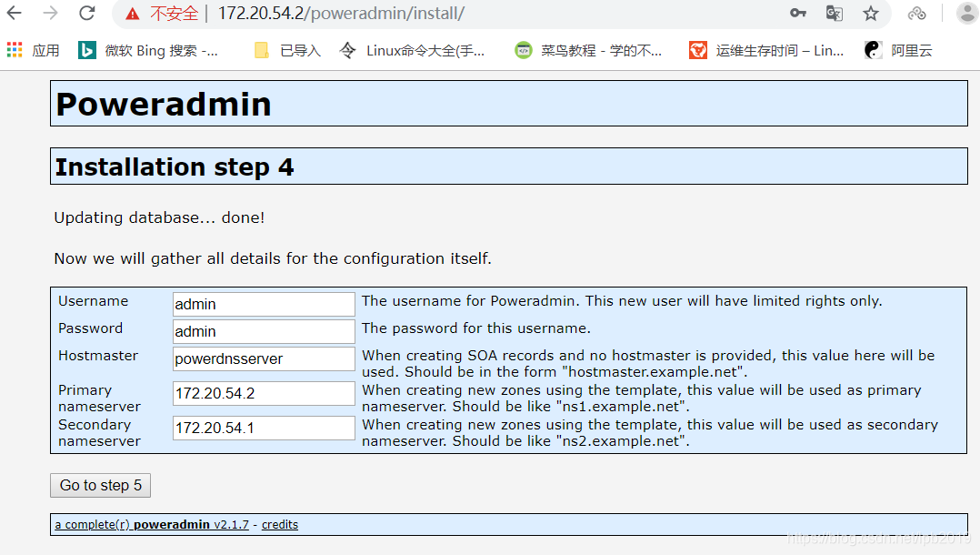Select 'The password for this username.' text
This screenshot has width=980, height=555.
[476, 328]
